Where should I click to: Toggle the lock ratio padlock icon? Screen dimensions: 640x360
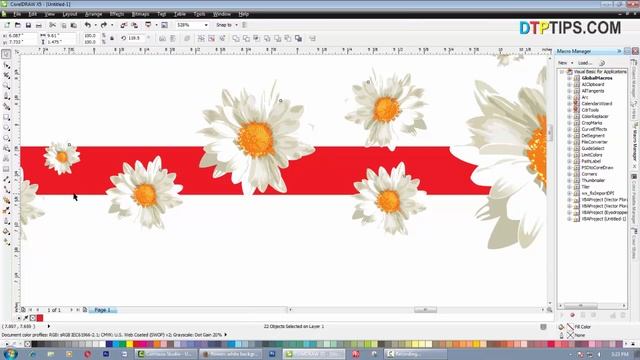tap(112, 38)
